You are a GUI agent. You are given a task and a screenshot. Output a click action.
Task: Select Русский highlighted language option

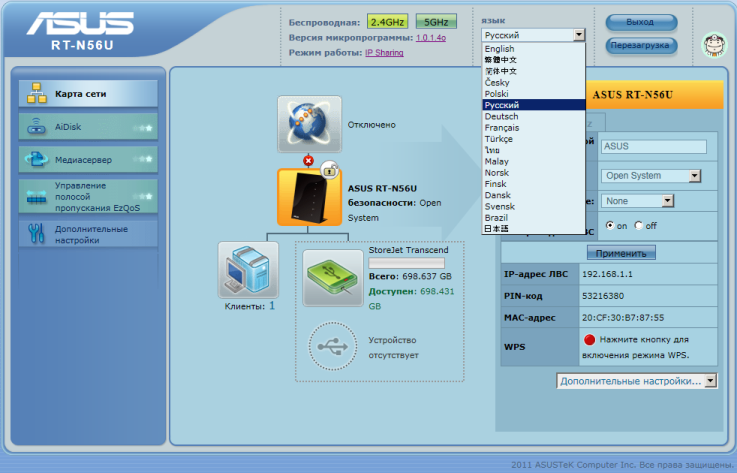(533, 105)
